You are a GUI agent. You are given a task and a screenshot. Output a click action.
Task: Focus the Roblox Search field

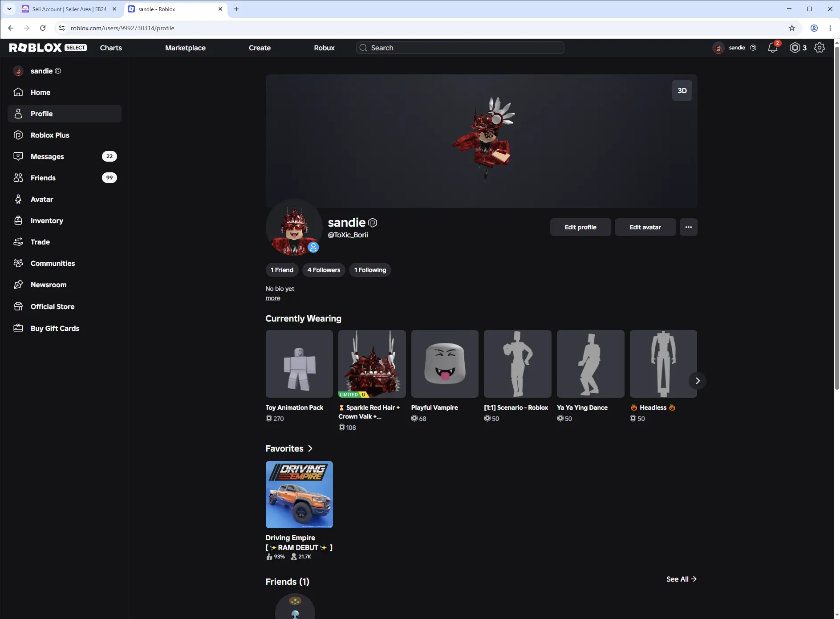coord(460,48)
